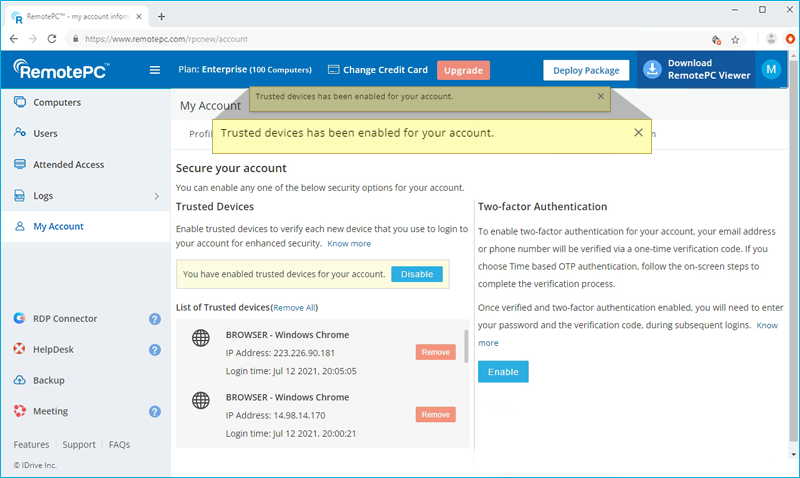Open the M profile avatar menu
The width and height of the screenshot is (800, 478).
click(771, 69)
